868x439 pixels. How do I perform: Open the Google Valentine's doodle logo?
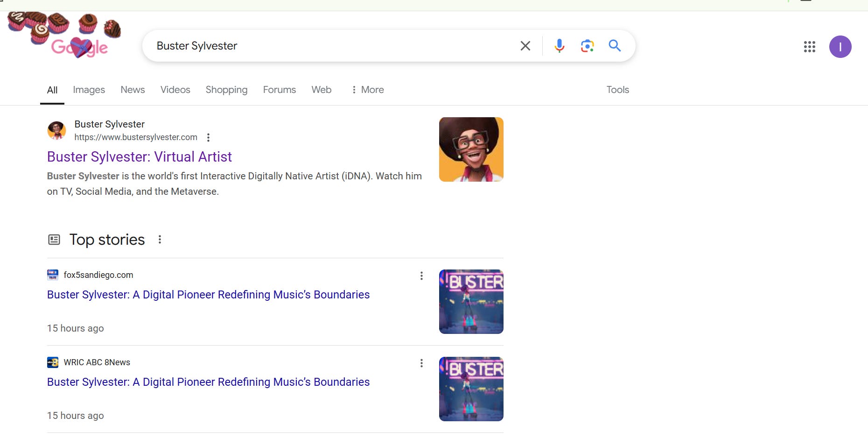pyautogui.click(x=64, y=35)
